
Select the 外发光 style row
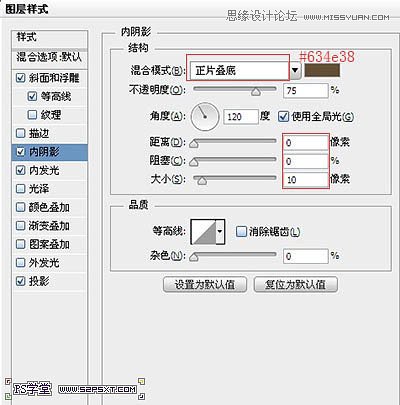point(50,263)
